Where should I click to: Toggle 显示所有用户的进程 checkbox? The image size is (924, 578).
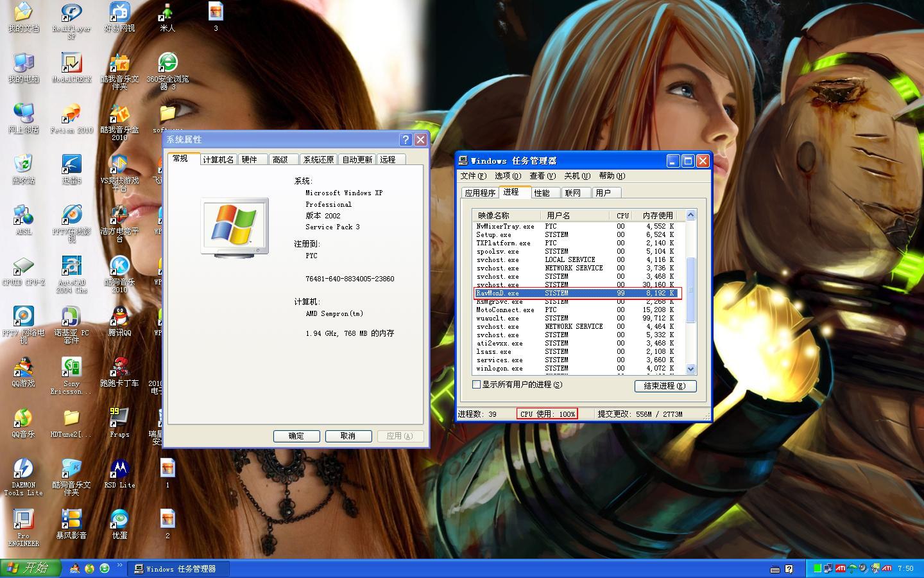tap(477, 385)
